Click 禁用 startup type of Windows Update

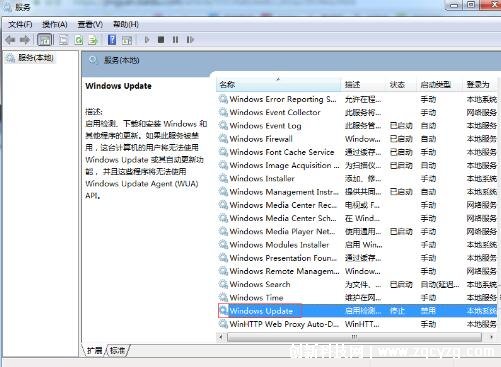tap(428, 311)
